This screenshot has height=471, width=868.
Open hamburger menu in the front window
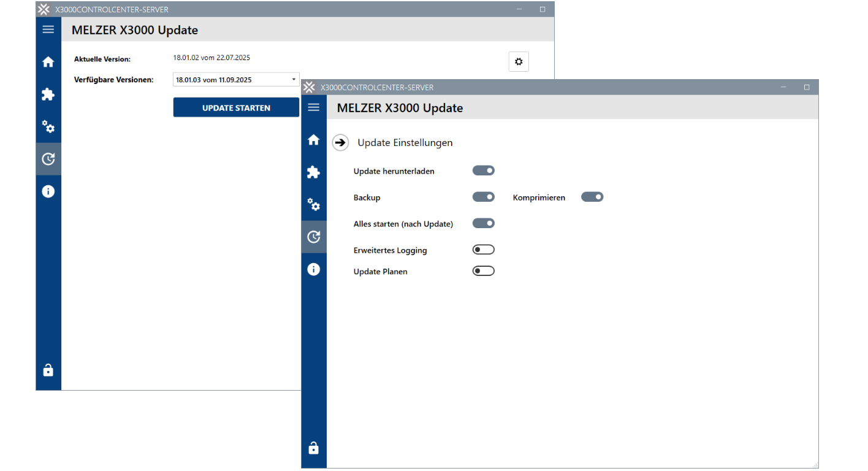pyautogui.click(x=313, y=107)
